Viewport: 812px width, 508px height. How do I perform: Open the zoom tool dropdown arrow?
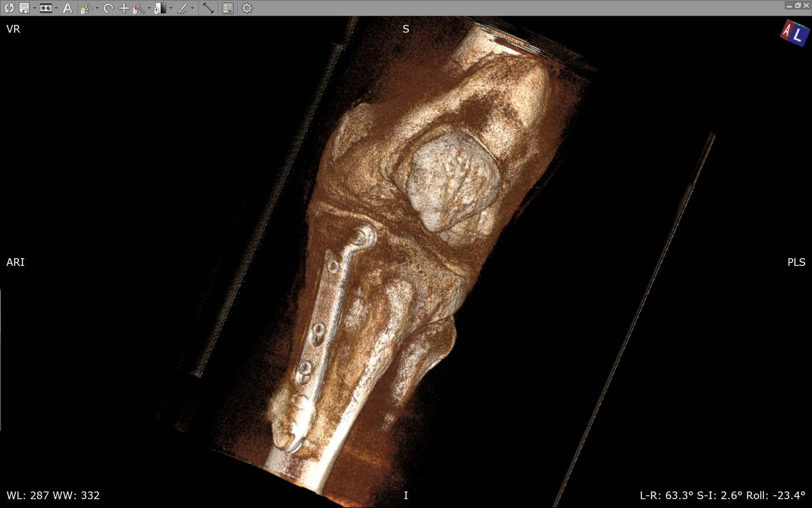click(149, 8)
